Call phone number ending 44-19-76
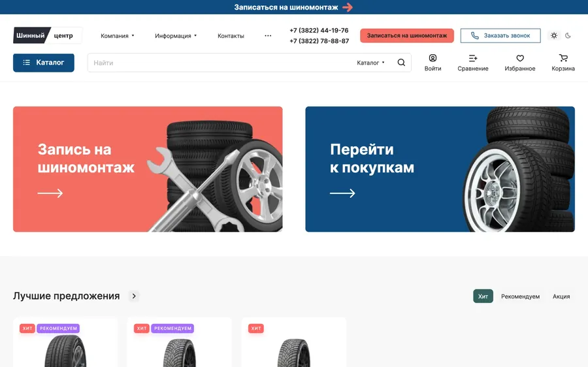Screen dimensions: 588x367 tap(319, 30)
